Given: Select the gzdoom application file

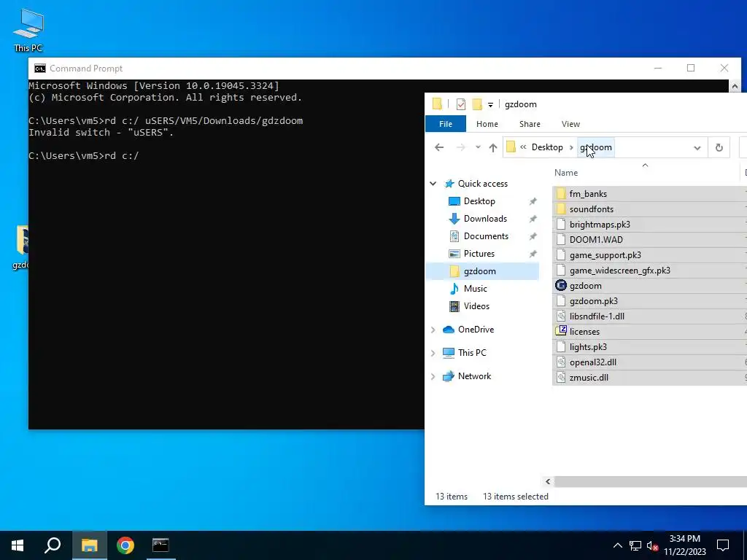Looking at the screenshot, I should click(x=649, y=286).
